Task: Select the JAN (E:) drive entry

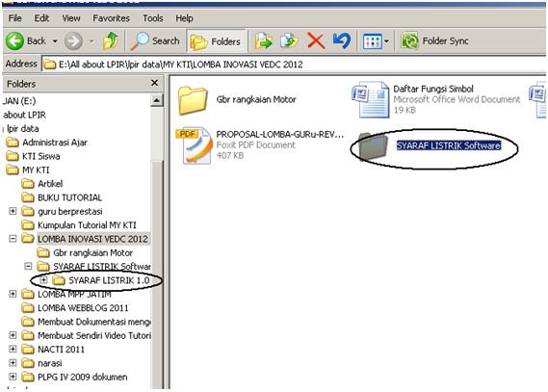Action: point(19,101)
